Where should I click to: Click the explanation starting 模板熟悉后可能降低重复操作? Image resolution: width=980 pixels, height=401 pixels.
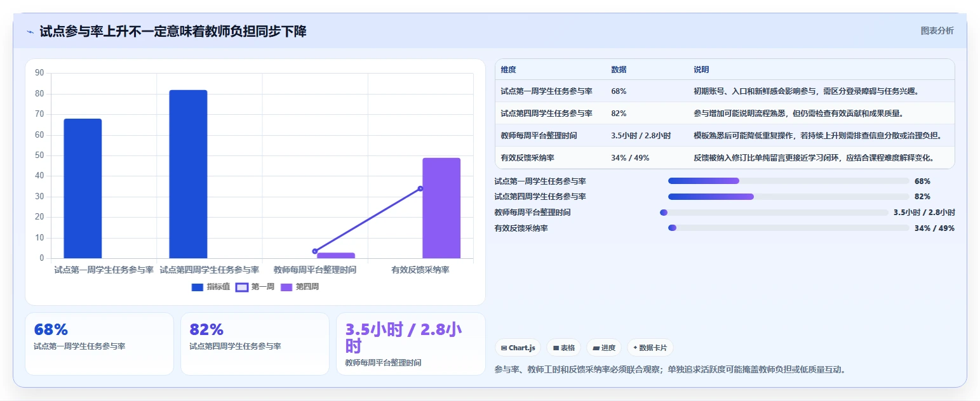click(x=817, y=136)
